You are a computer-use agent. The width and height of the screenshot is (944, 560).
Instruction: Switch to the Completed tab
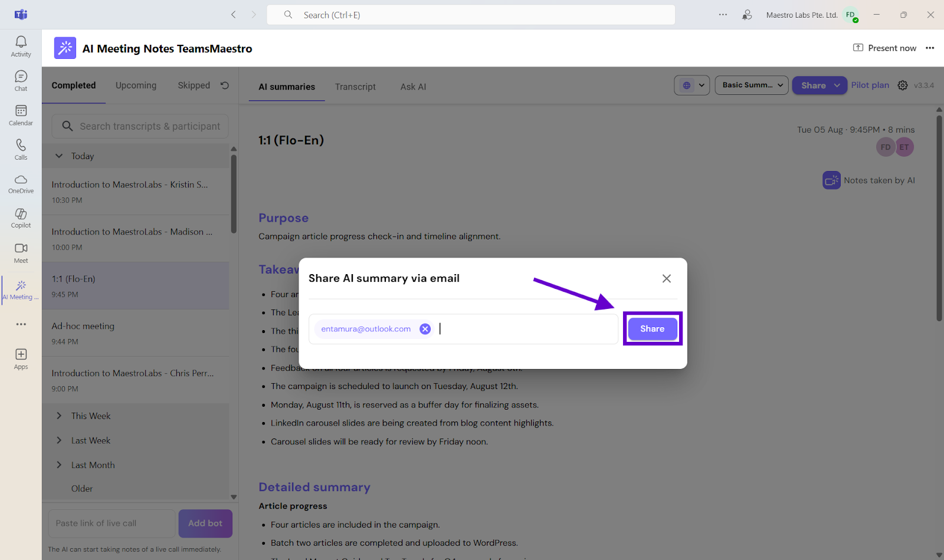[x=74, y=85]
